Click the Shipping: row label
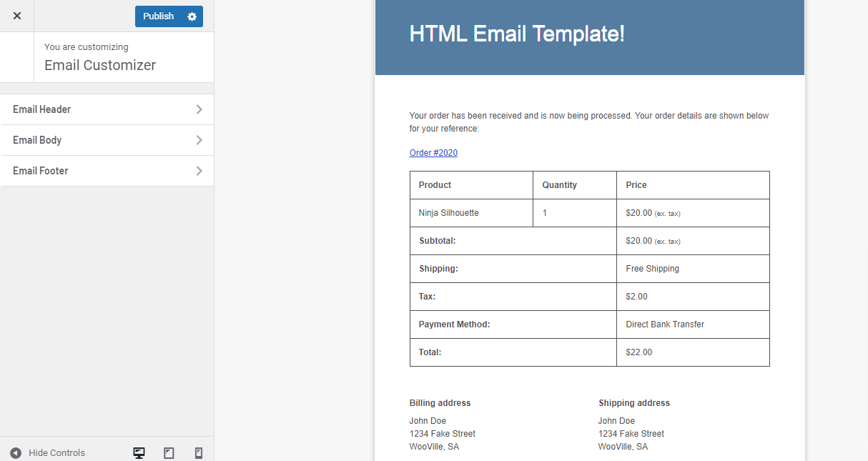The height and width of the screenshot is (461, 868). coord(438,269)
